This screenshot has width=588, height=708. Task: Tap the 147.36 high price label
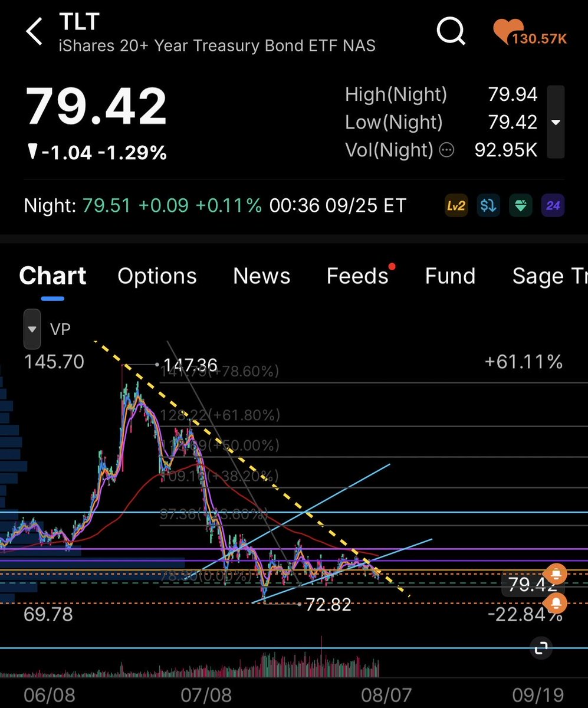click(191, 365)
